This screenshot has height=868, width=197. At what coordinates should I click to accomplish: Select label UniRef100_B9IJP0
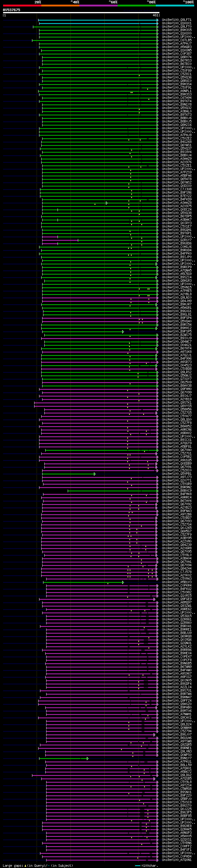point(177,257)
